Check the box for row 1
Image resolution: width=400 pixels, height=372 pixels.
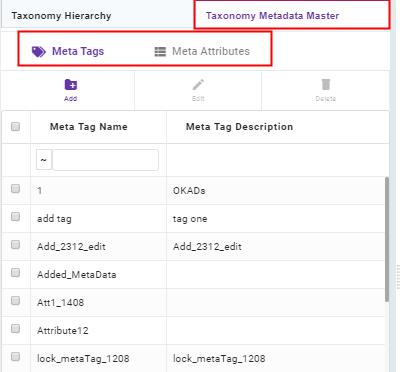[15, 189]
